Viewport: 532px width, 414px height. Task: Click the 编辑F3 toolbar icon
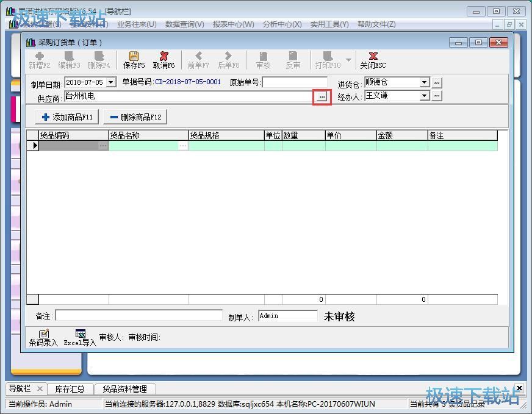coord(69,60)
